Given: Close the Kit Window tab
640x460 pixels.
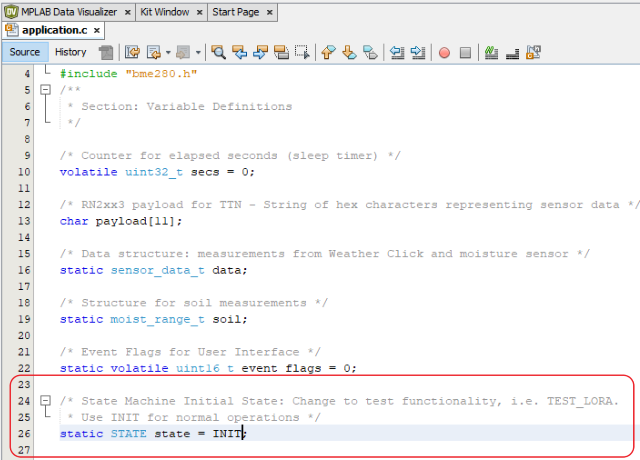Looking at the screenshot, I should (x=201, y=13).
